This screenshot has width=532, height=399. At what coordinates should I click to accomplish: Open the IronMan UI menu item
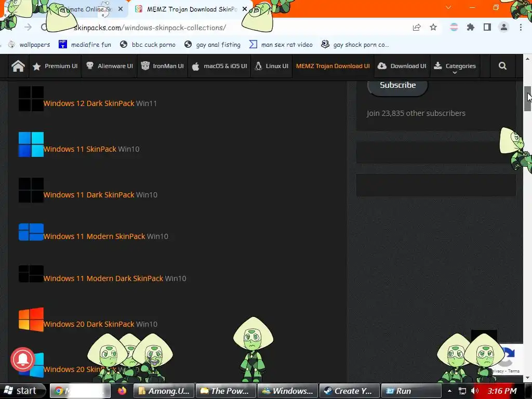tap(163, 66)
